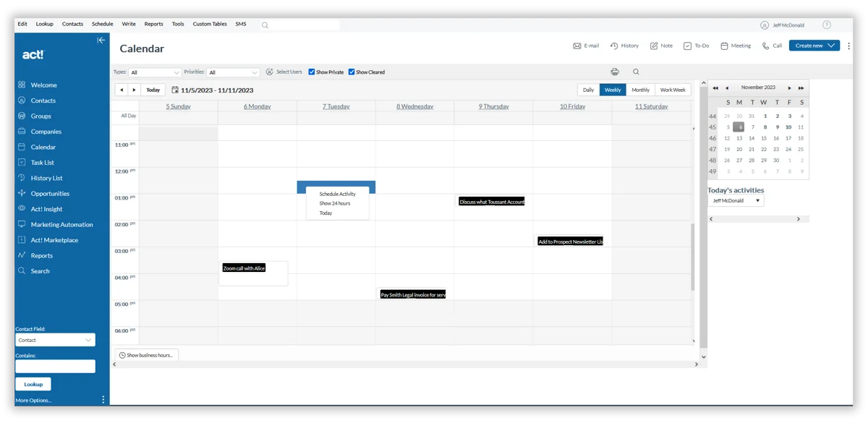
Task: Open Groups from the sidebar
Action: click(41, 116)
